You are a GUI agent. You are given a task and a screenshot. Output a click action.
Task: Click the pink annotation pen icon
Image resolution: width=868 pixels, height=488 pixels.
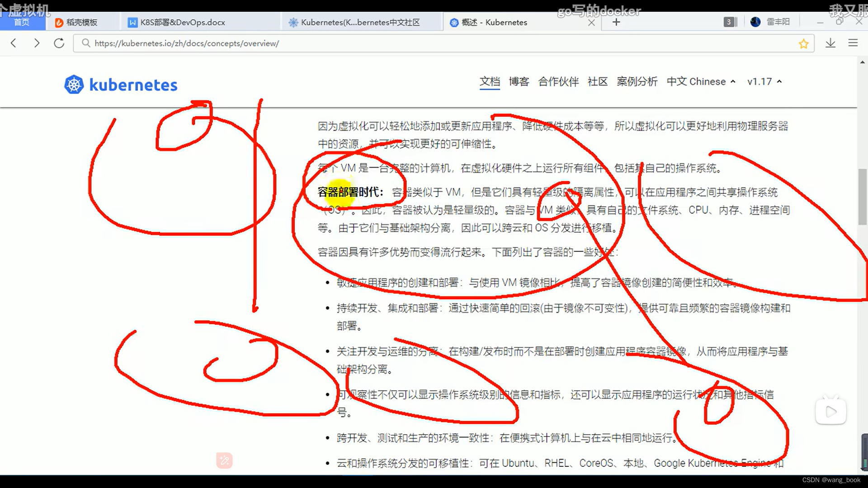tap(224, 460)
